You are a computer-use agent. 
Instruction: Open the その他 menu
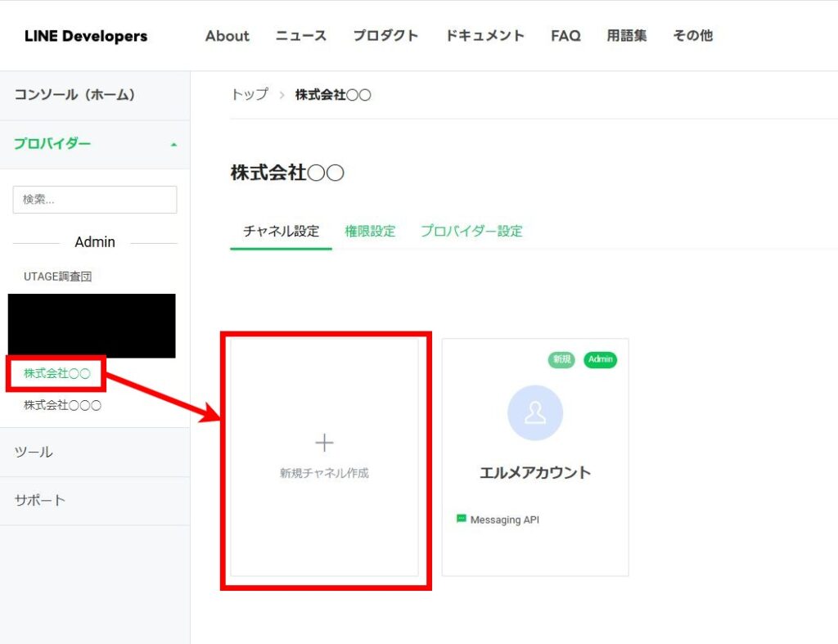(692, 36)
